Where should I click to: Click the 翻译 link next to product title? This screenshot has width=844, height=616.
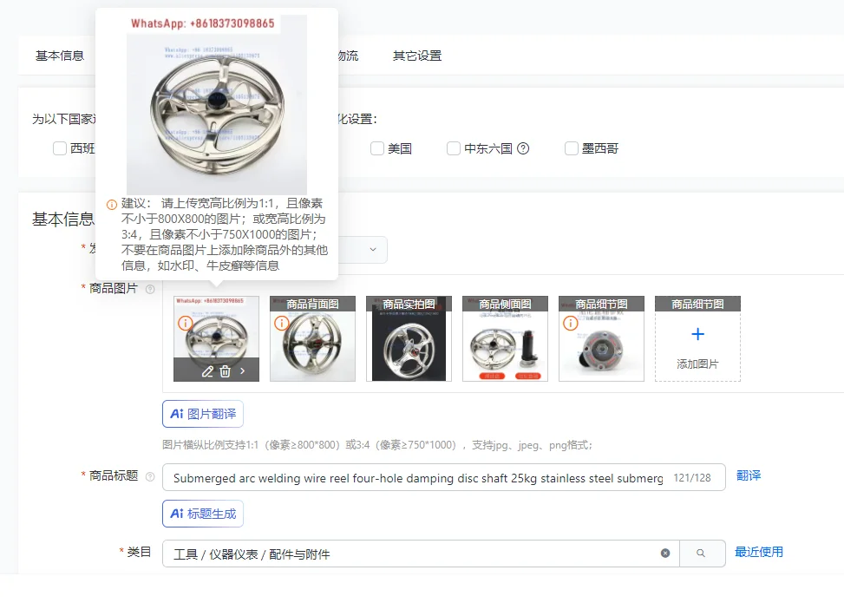749,475
